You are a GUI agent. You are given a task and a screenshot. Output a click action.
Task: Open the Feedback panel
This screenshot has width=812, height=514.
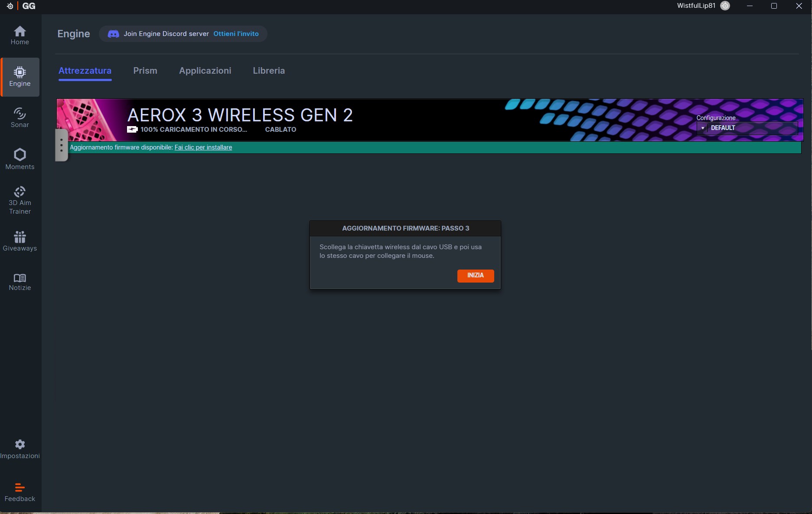pyautogui.click(x=20, y=492)
